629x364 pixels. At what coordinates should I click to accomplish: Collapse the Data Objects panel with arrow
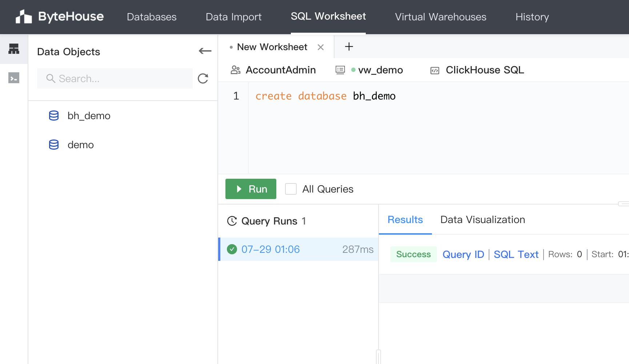coord(205,51)
